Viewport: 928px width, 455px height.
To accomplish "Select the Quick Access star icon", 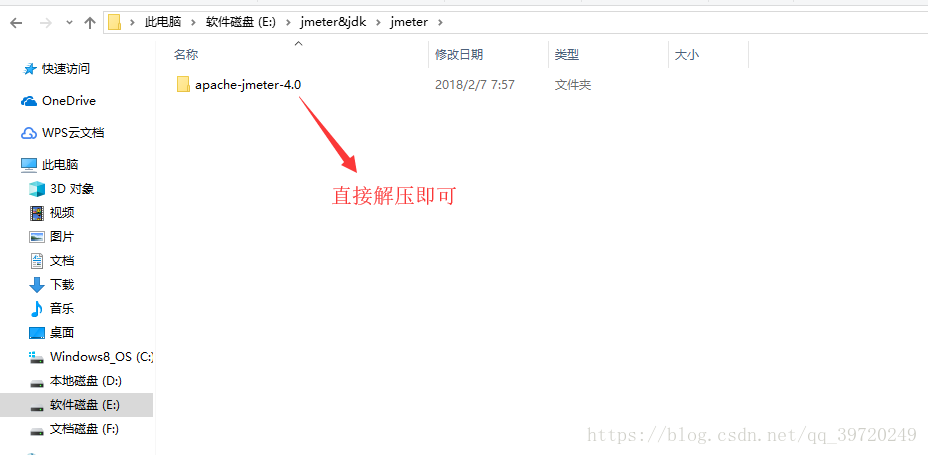I will pos(30,69).
